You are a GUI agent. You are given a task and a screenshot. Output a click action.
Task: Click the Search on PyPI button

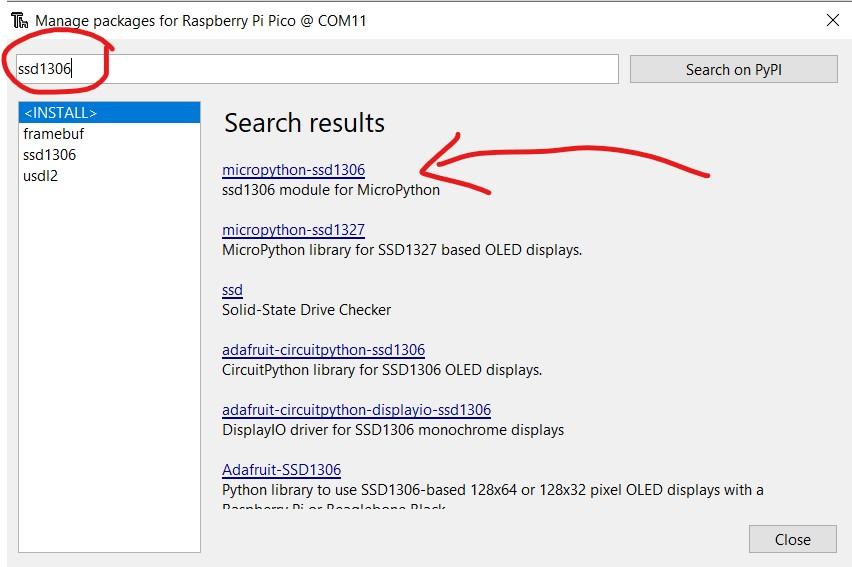(x=734, y=69)
